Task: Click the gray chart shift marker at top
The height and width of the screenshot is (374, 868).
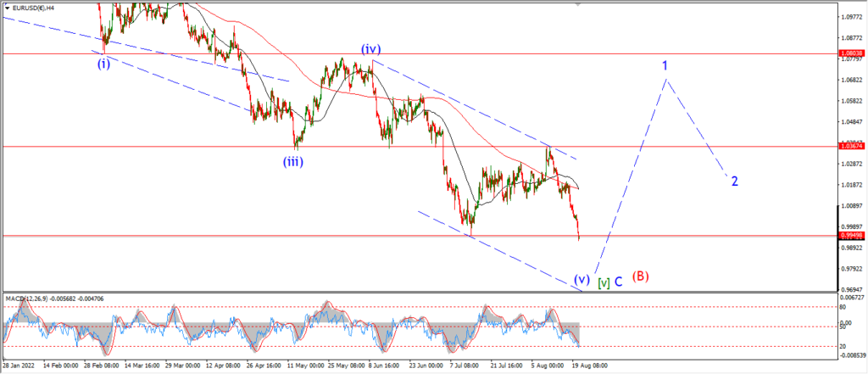Action: click(x=578, y=4)
